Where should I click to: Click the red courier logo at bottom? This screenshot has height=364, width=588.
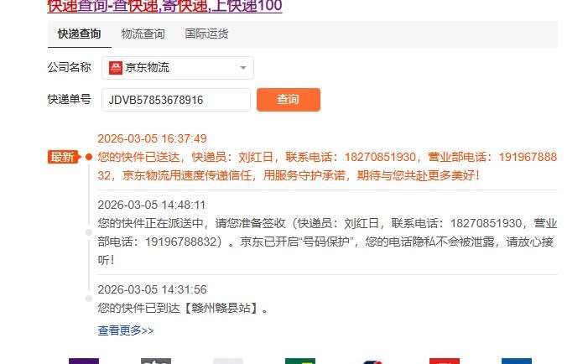pyautogui.click(x=444, y=361)
